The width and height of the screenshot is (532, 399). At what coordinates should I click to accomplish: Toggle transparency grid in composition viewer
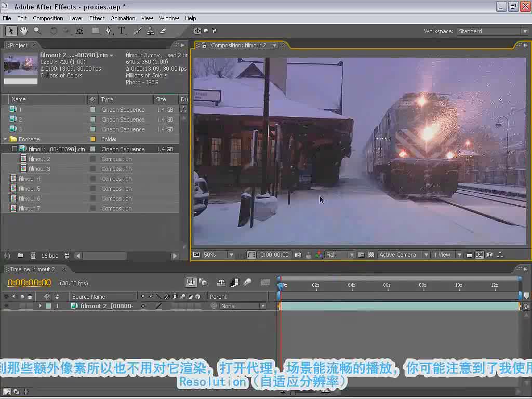click(x=371, y=255)
